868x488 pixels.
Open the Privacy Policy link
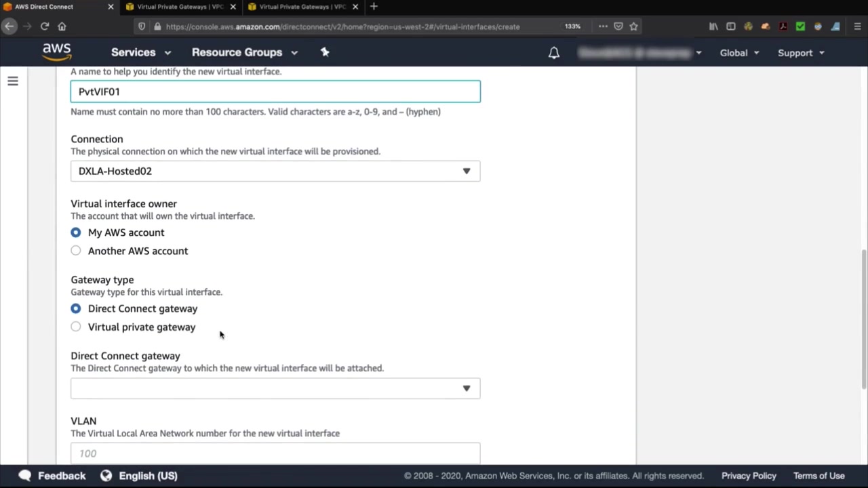coord(749,476)
